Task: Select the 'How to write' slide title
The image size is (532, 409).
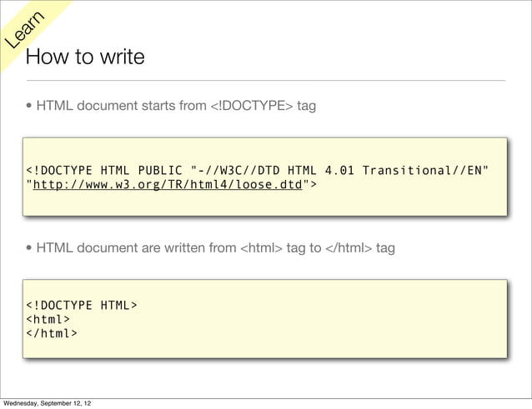Action: pos(85,57)
